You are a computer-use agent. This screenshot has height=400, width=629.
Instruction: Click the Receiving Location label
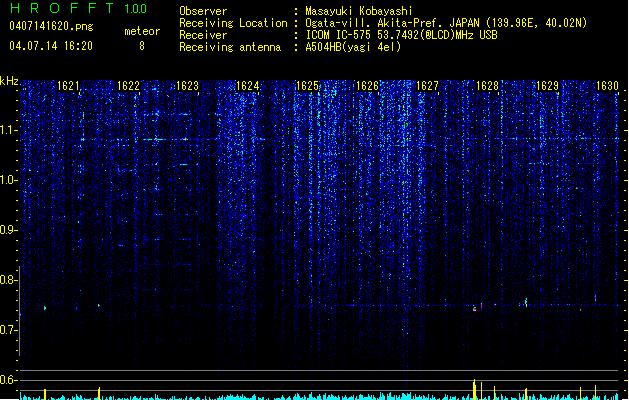[x=233, y=23]
